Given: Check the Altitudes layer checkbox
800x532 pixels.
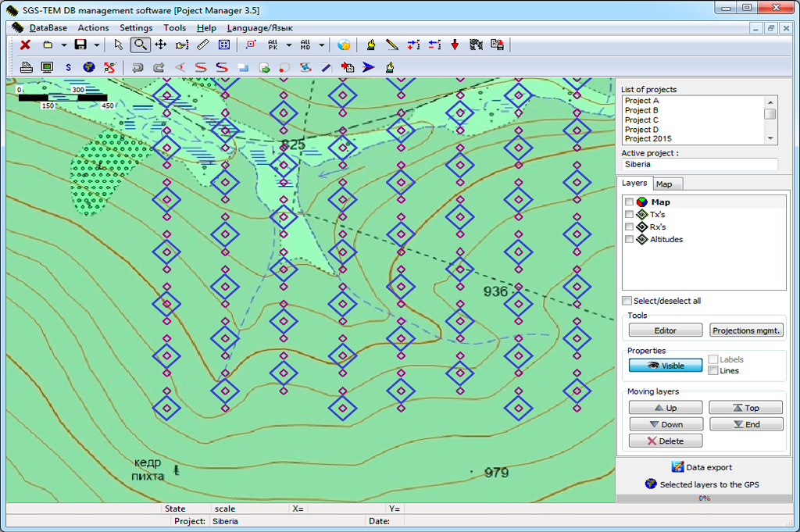Looking at the screenshot, I should (x=629, y=239).
